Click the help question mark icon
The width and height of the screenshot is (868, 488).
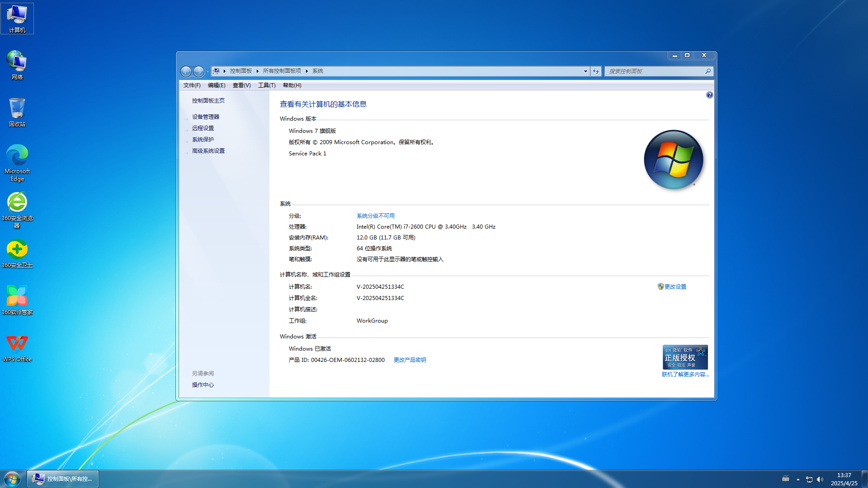tap(709, 95)
